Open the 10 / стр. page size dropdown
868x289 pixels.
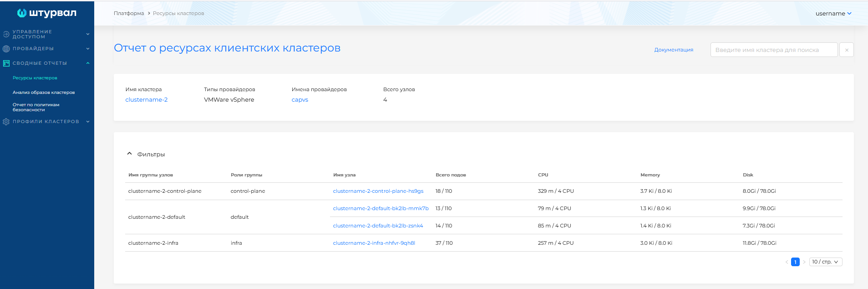[x=826, y=262]
